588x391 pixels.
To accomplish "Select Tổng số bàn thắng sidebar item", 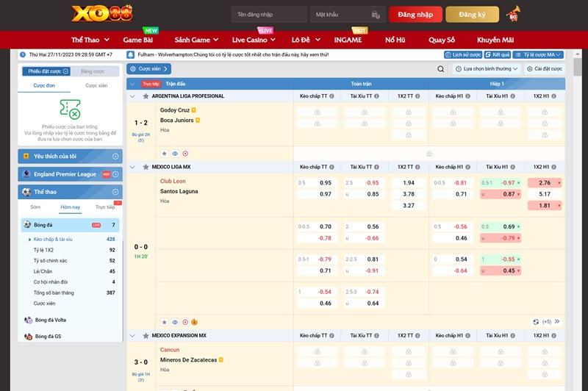I will click(x=54, y=293).
